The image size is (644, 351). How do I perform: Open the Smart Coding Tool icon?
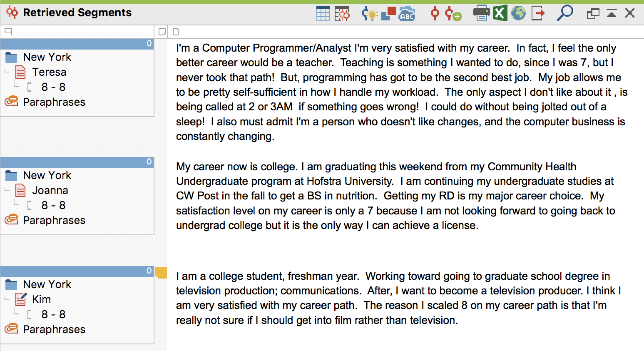pos(342,13)
